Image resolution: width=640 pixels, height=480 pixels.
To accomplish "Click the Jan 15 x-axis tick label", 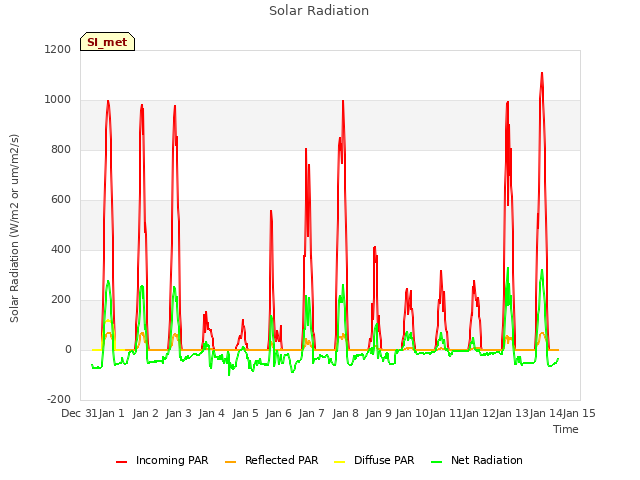I will (579, 413).
